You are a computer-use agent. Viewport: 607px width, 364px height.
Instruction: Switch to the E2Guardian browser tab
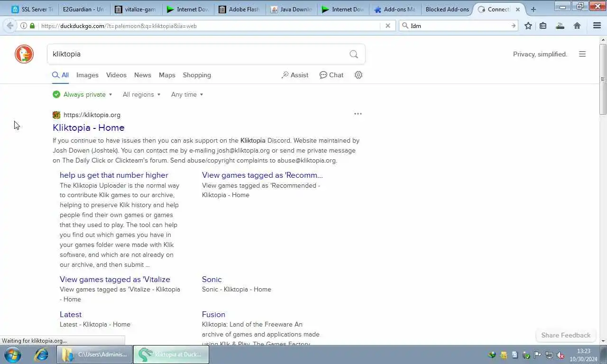[83, 9]
